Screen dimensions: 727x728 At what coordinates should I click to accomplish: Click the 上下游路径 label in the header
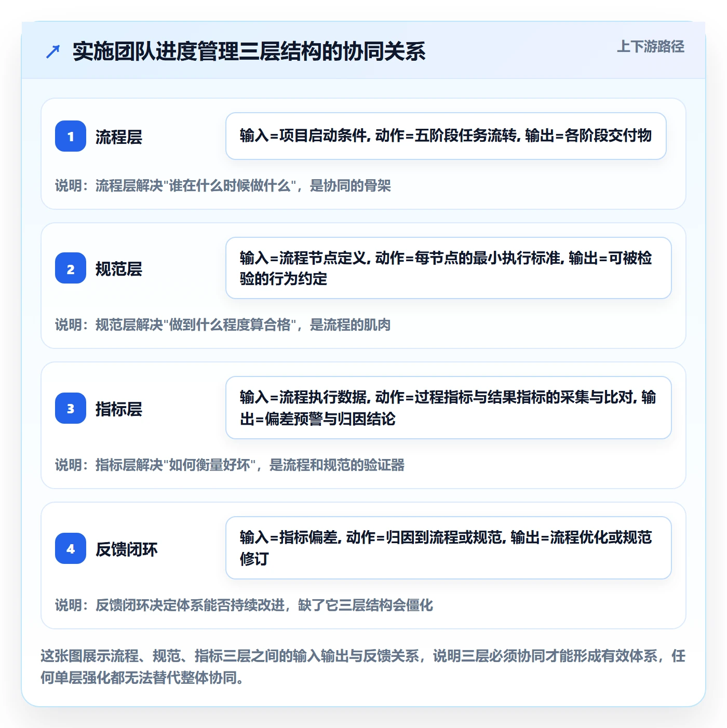tap(651, 47)
